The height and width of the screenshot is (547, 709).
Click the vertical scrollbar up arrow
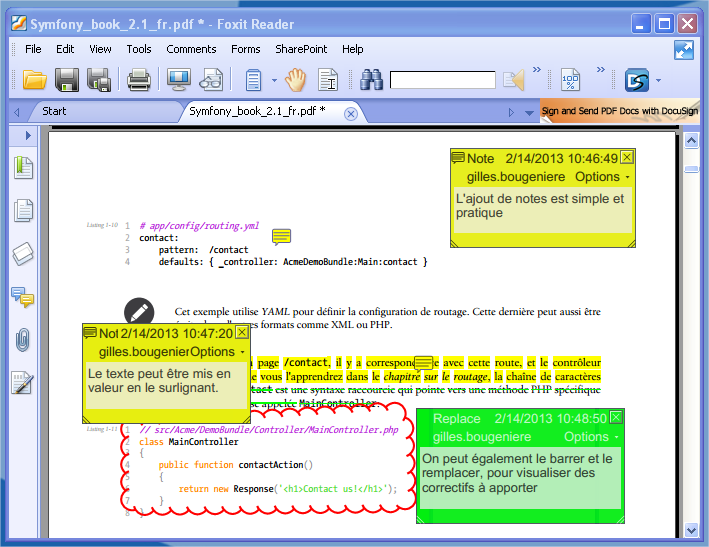coord(691,141)
